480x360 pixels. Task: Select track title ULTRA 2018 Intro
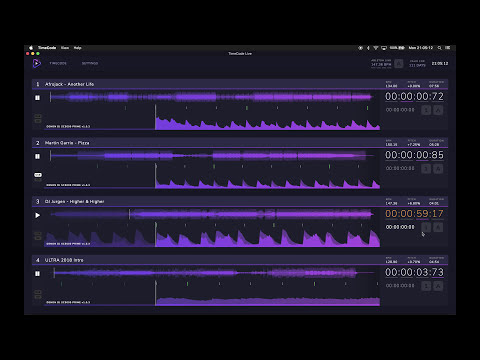(64, 260)
